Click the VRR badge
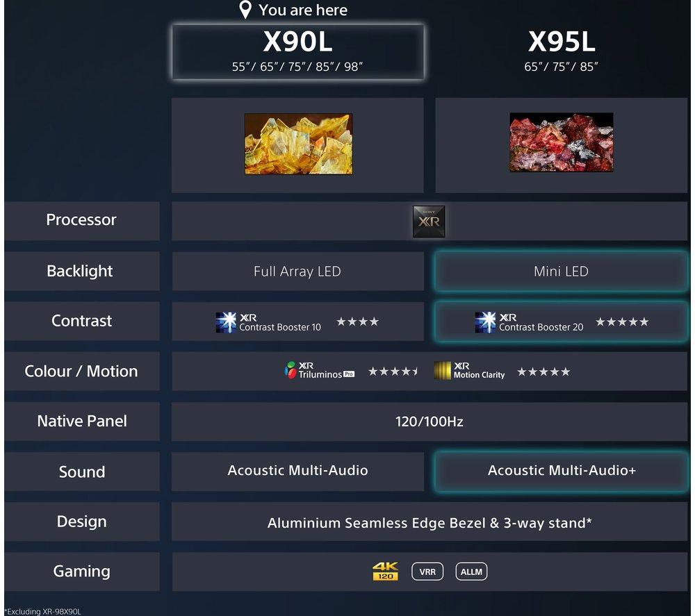The height and width of the screenshot is (616, 695). click(427, 572)
